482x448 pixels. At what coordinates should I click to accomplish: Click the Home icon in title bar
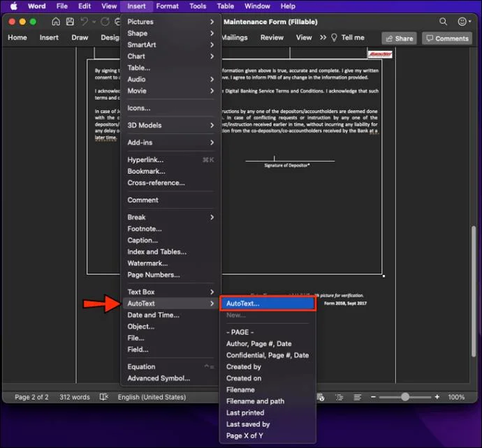click(x=56, y=22)
